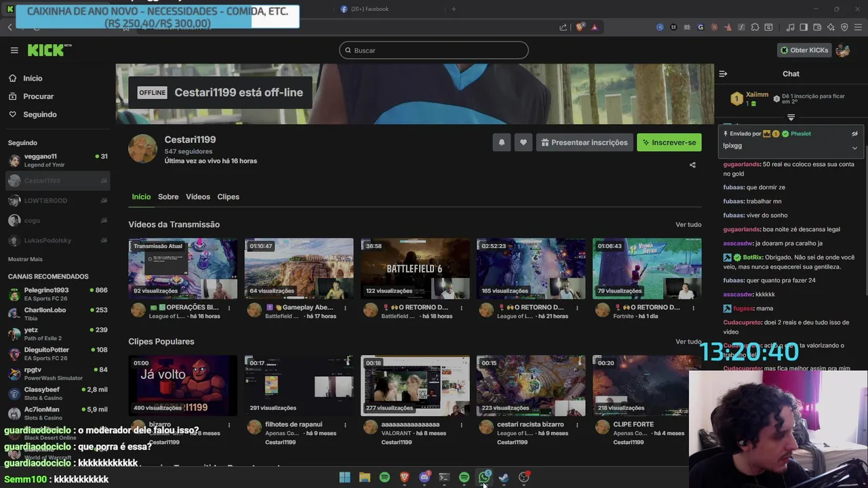868x488 pixels.
Task: Expand Mostrar Mais in followed channels
Action: click(x=25, y=259)
